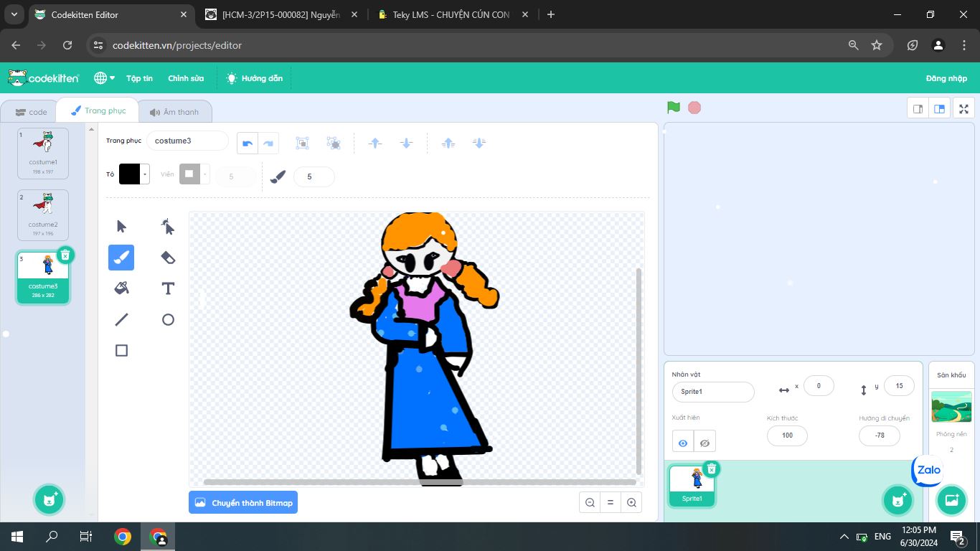Select the arrow Select tool
The width and height of the screenshot is (980, 551).
121,227
